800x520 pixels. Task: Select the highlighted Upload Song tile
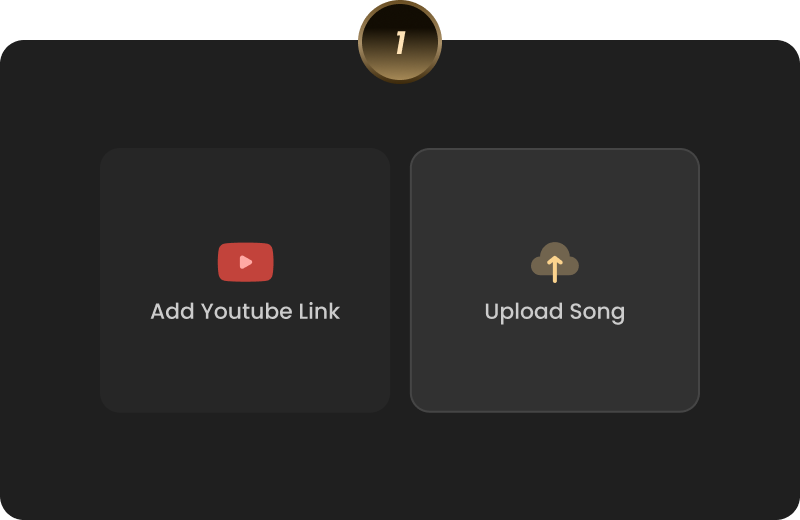[555, 280]
